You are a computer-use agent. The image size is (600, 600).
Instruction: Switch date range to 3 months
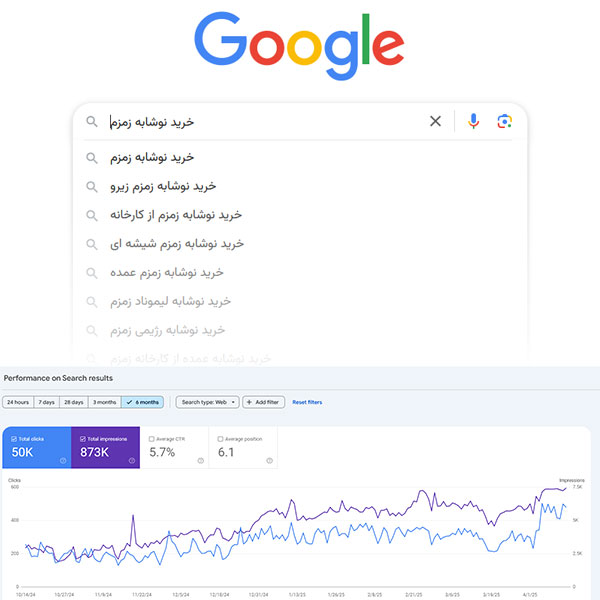click(104, 402)
